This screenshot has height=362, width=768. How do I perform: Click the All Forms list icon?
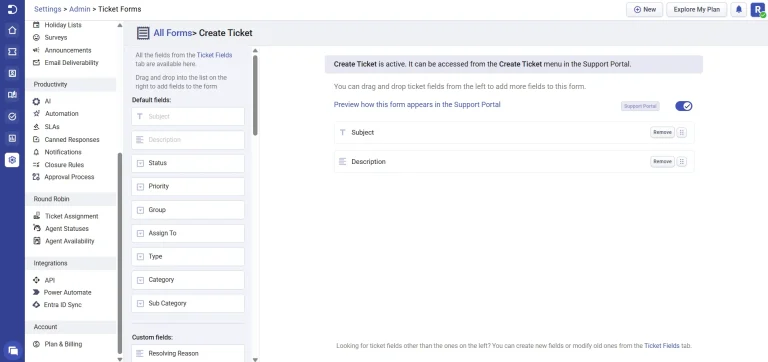pos(143,33)
